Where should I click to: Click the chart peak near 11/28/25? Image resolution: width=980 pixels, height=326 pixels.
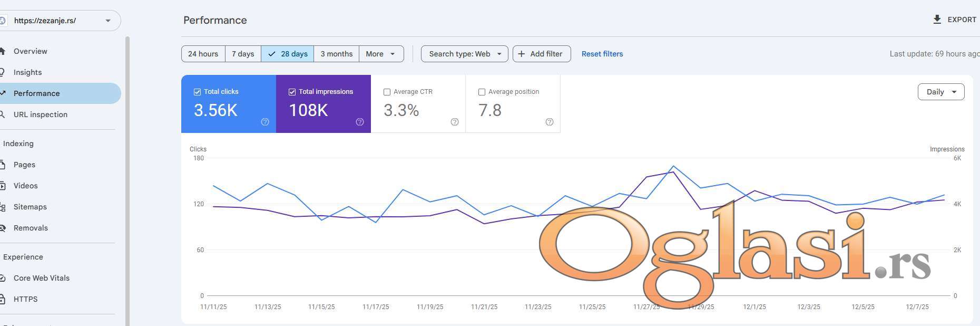point(673,167)
